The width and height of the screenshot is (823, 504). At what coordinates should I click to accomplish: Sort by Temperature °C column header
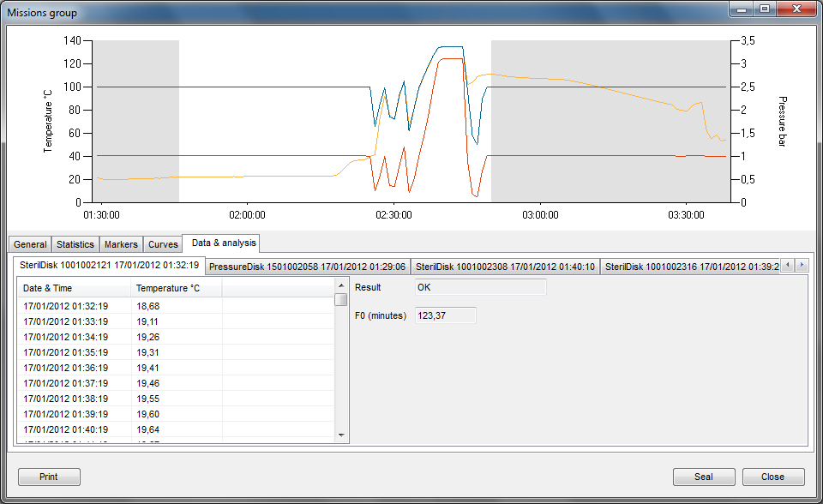point(176,288)
